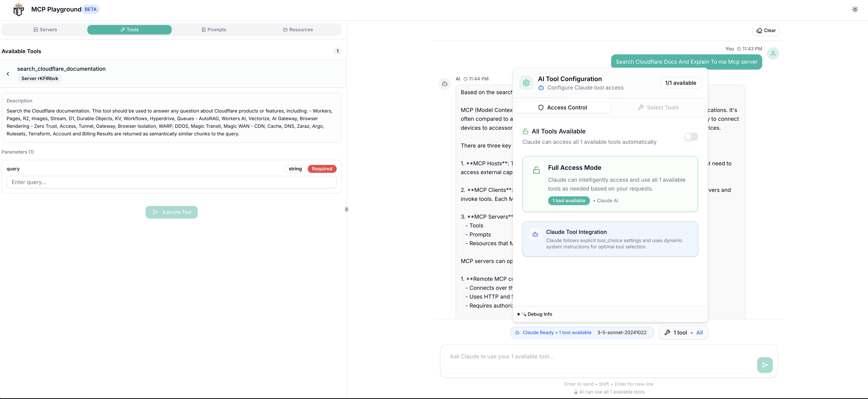Click the Enter query input field

171,182
